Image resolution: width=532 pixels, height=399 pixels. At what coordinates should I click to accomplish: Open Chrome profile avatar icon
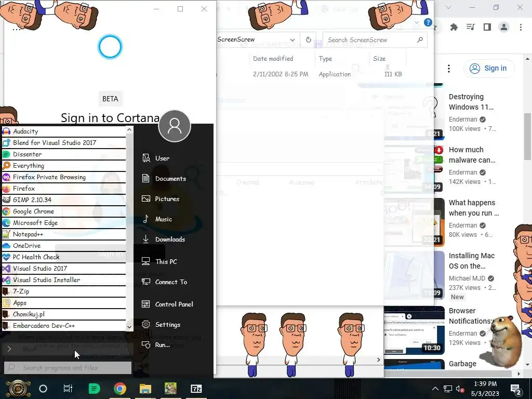[504, 27]
